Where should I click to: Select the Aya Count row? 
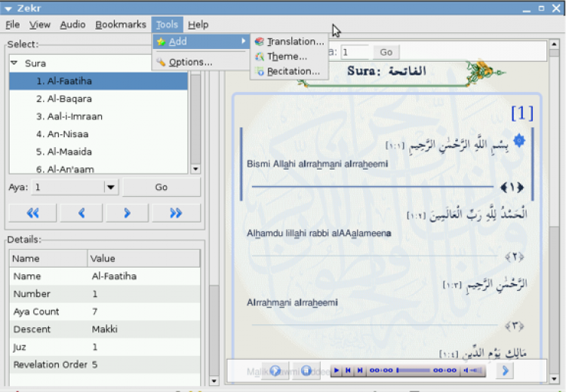[105, 311]
